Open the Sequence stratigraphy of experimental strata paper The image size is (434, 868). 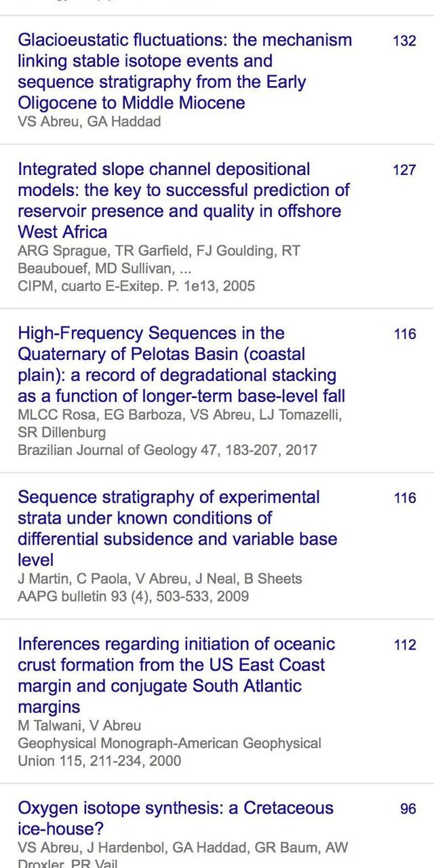(177, 528)
